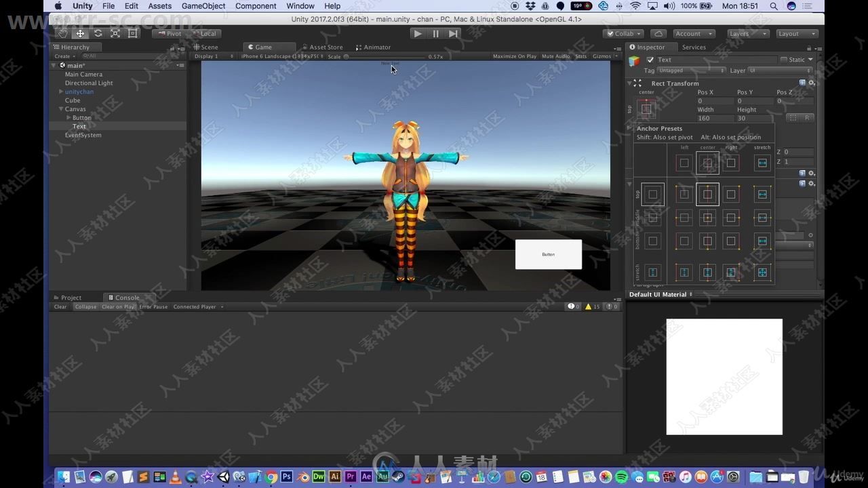Open the Display 1 dropdown
This screenshot has width=868, height=488.
[x=214, y=56]
